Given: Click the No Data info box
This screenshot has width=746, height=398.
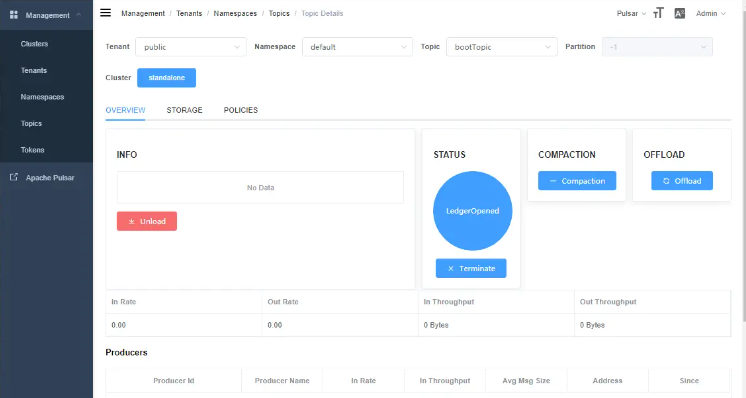Looking at the screenshot, I should 260,187.
